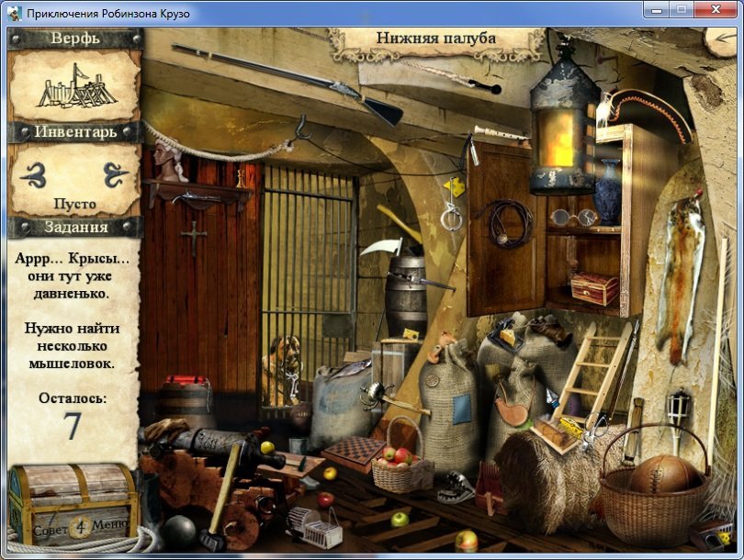Click the white flute above the cabinet
Screen dimensions: 744x560
502,133
